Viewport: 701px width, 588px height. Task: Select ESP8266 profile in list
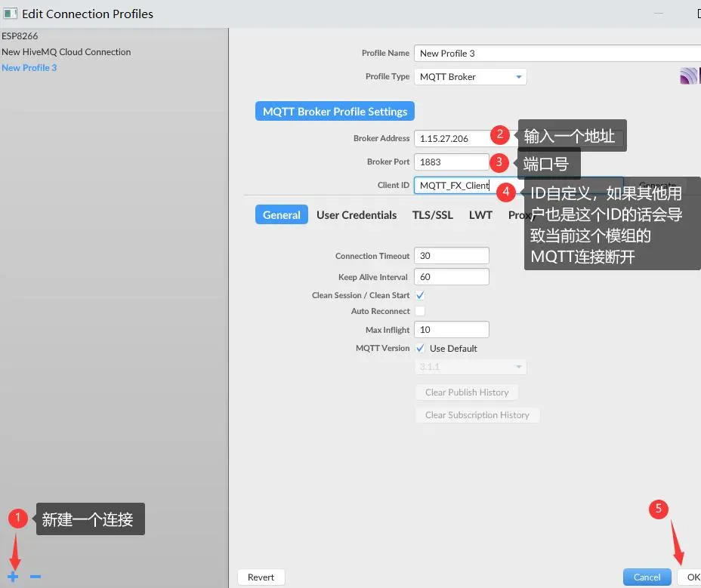click(20, 35)
